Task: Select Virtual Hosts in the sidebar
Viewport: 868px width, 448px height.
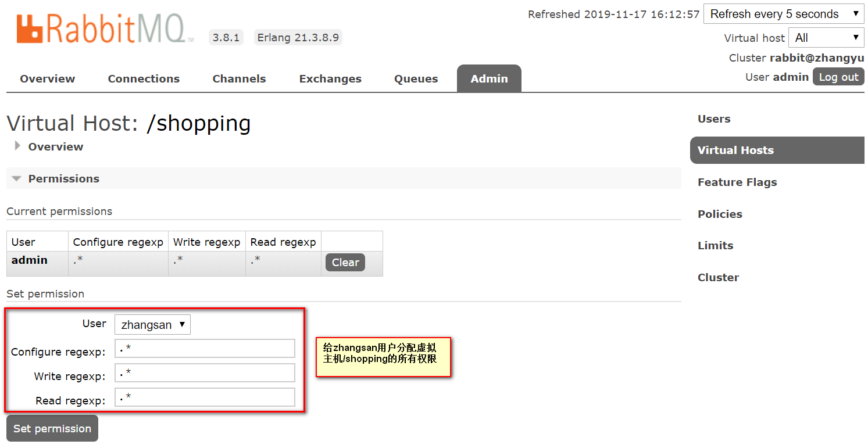Action: tap(735, 150)
